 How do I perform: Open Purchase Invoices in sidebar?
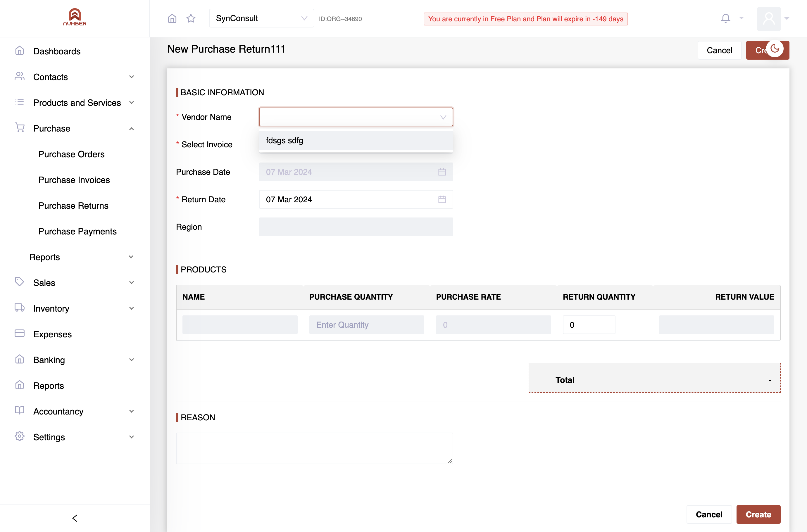(x=74, y=180)
